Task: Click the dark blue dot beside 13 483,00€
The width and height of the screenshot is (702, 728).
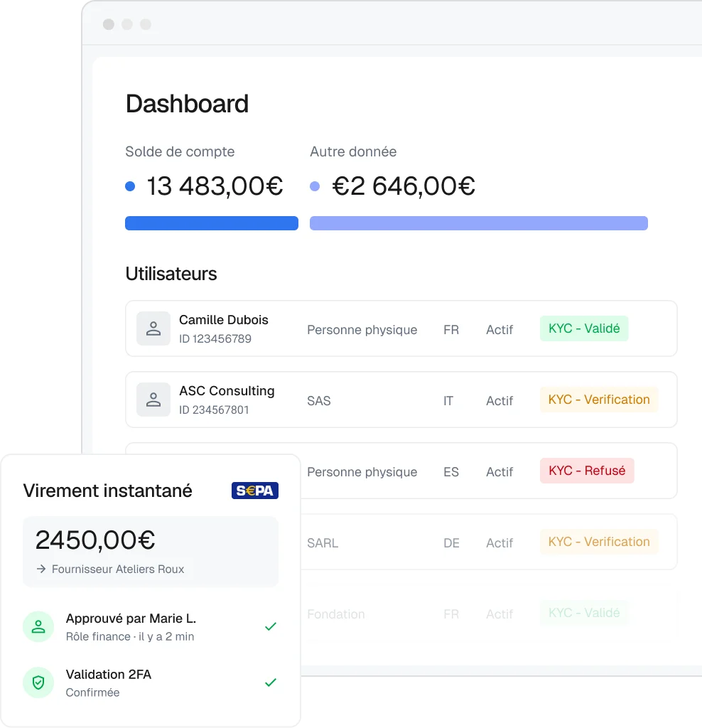Action: click(x=130, y=186)
